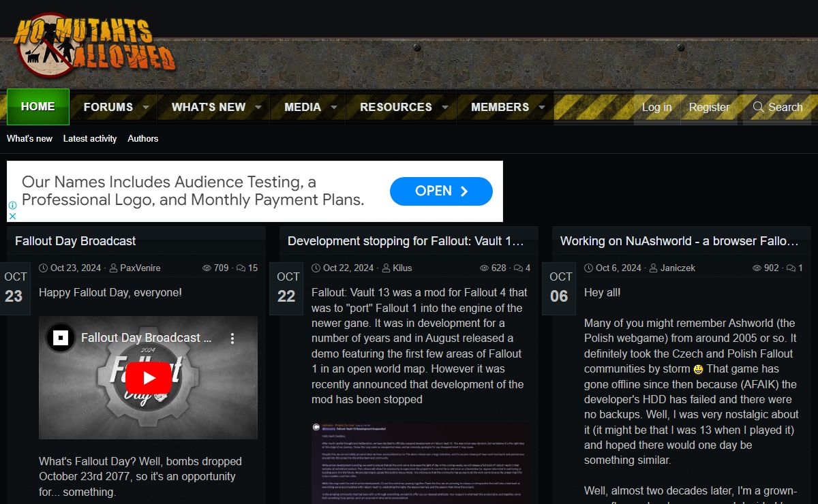Click the OPEN button in the ad
The width and height of the screenshot is (818, 504).
[x=441, y=191]
